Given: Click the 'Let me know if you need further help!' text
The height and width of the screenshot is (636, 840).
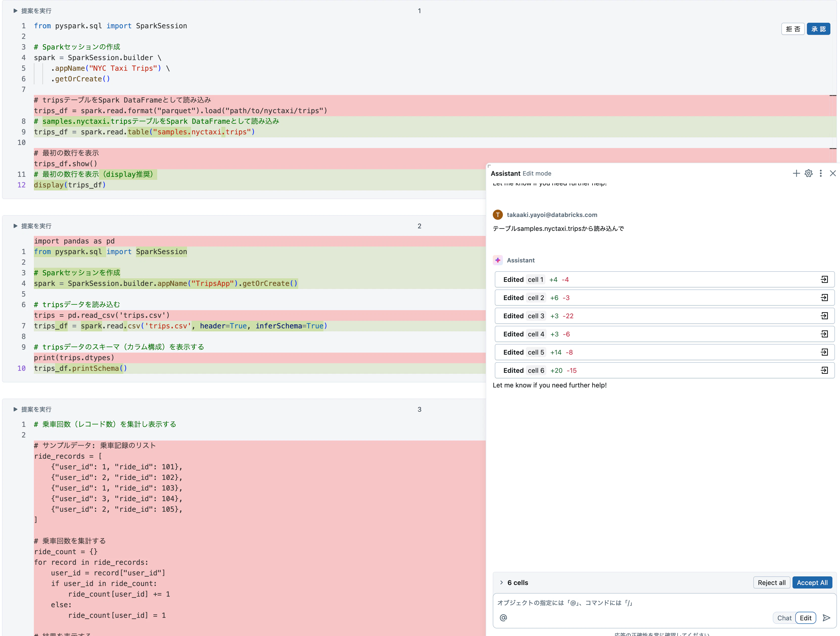Looking at the screenshot, I should point(549,385).
